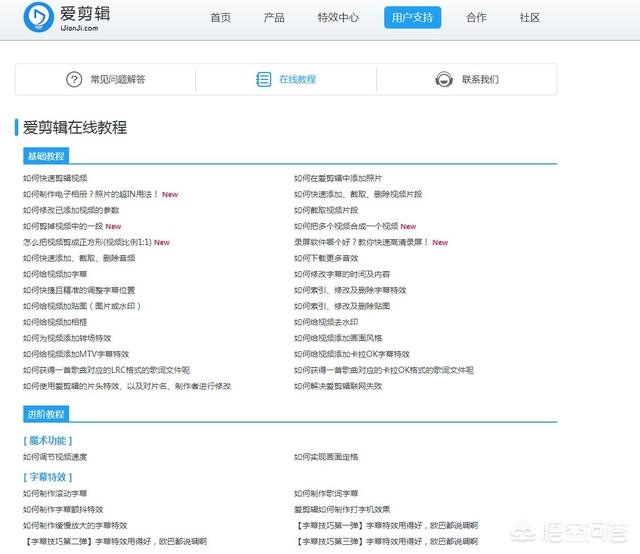Open tutorial 如何下载更多音效
Screen dimensions: 640x554
(326, 258)
